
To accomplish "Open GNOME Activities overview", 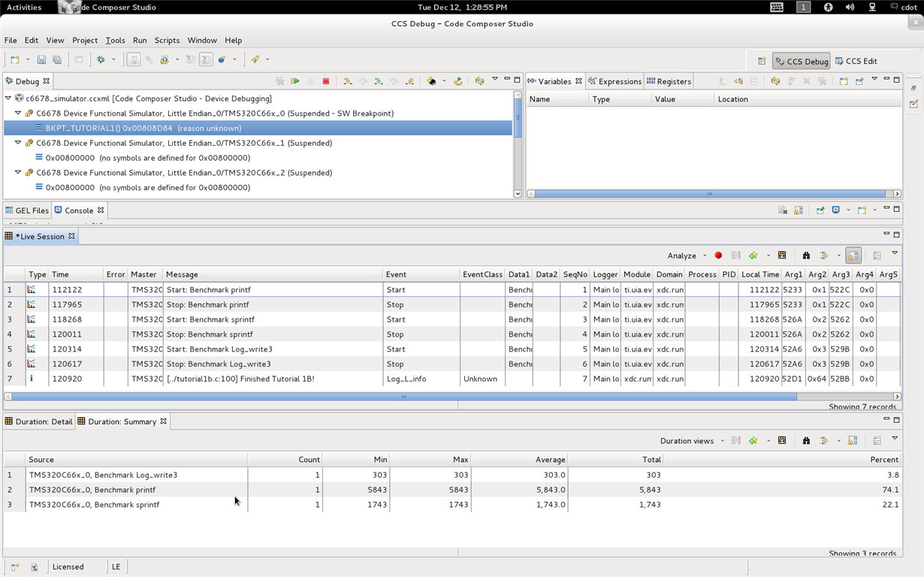I will click(24, 7).
